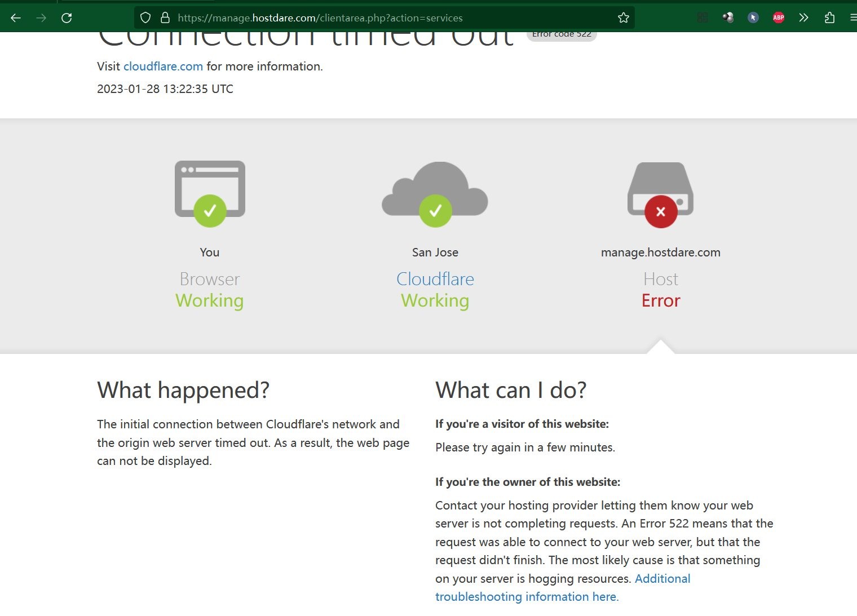Open the tracking protection shield icon
This screenshot has height=616, width=857.
[145, 18]
